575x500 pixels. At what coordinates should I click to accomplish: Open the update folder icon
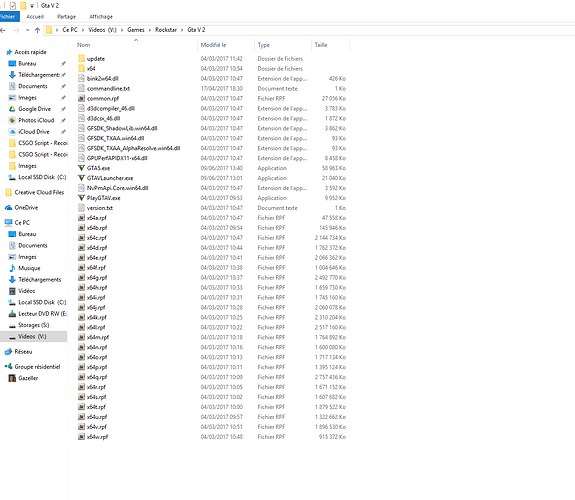point(81,58)
